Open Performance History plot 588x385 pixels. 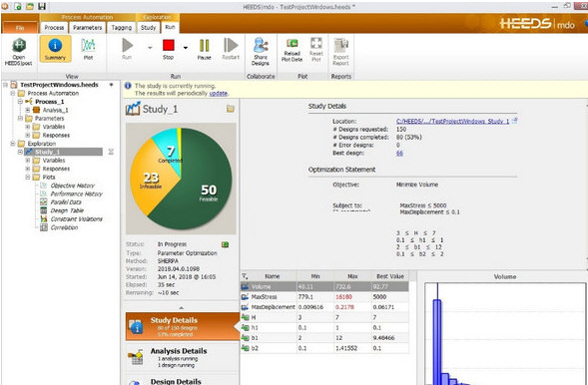pyautogui.click(x=76, y=194)
